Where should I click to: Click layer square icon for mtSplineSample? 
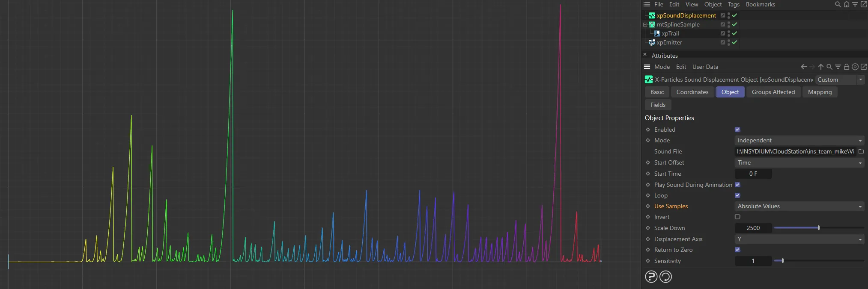[723, 24]
